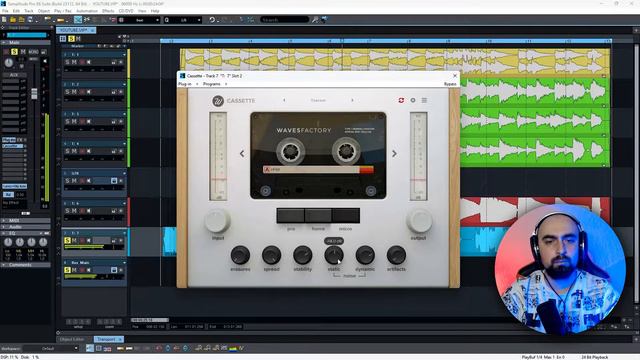Click the erasures knob on Cassette
The width and height of the screenshot is (640, 360).
point(240,255)
